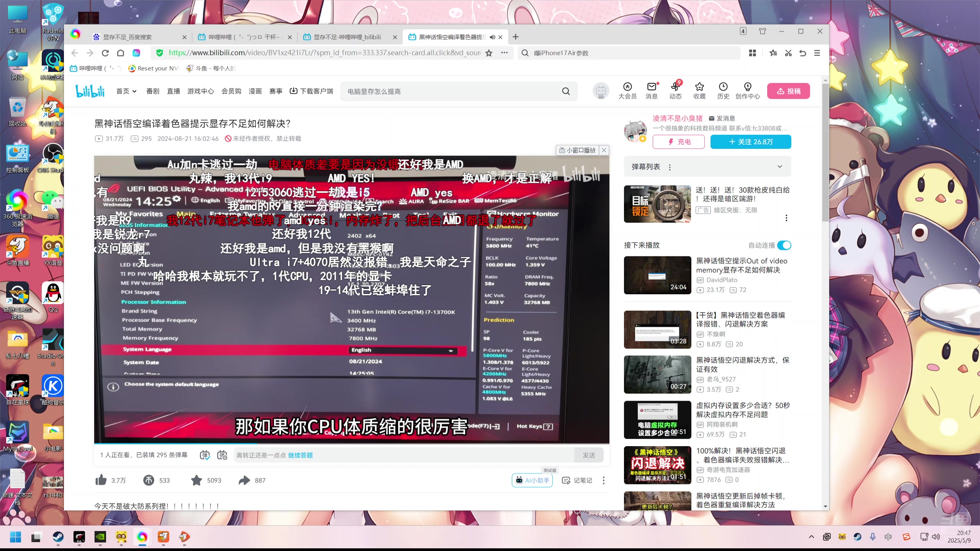980x551 pixels.
Task: Open address bar three-dot options
Action: pos(504,53)
